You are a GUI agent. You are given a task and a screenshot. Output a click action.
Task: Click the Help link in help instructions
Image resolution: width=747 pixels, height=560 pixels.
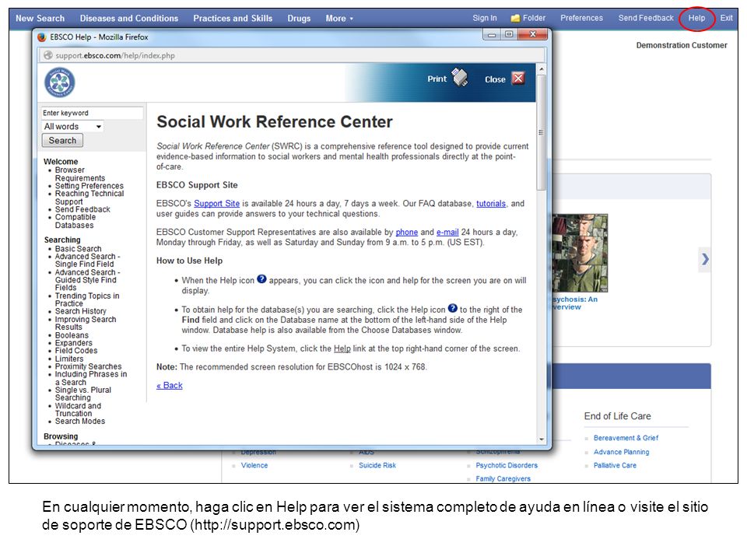click(x=342, y=348)
